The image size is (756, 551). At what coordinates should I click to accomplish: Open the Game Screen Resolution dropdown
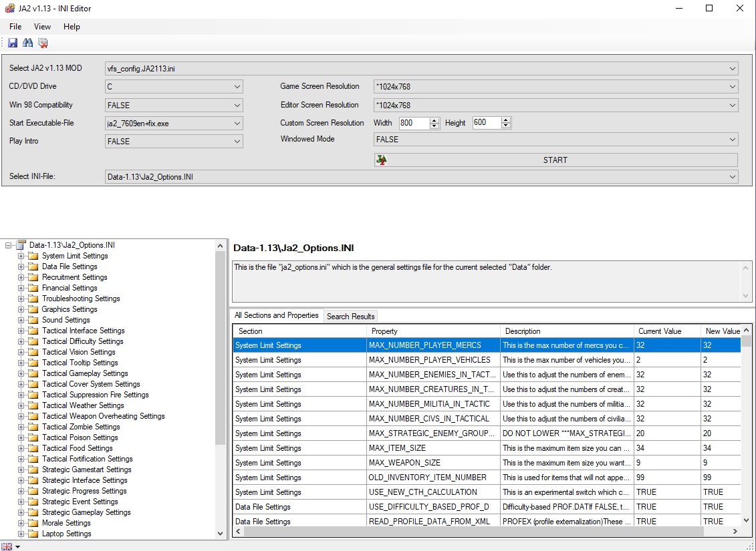click(556, 87)
